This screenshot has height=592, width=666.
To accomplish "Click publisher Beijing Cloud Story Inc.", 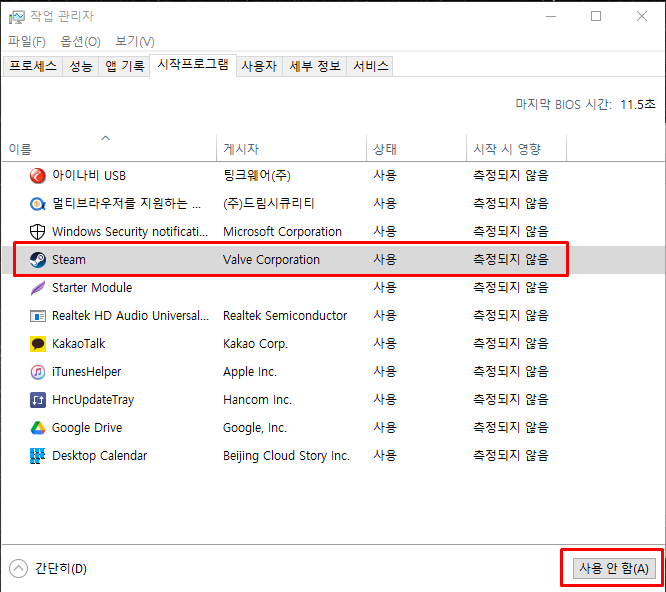I will (x=286, y=456).
